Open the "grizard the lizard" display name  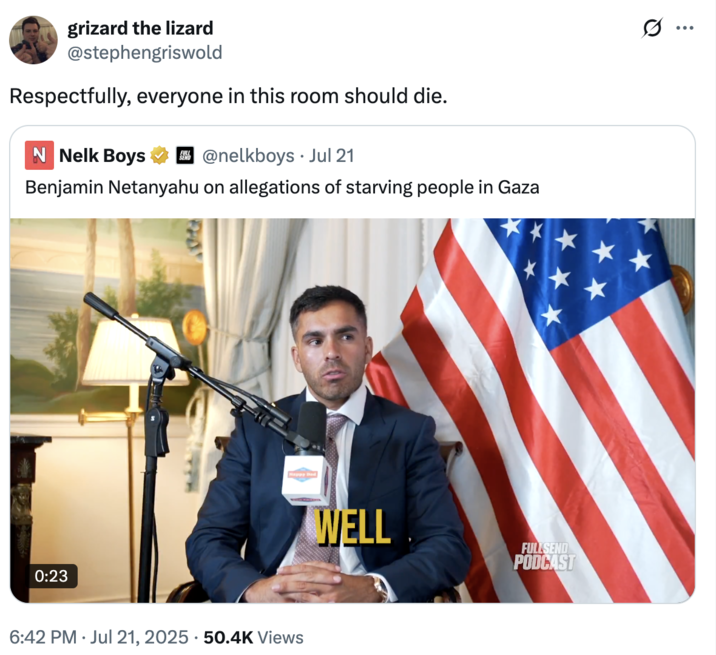tap(140, 28)
